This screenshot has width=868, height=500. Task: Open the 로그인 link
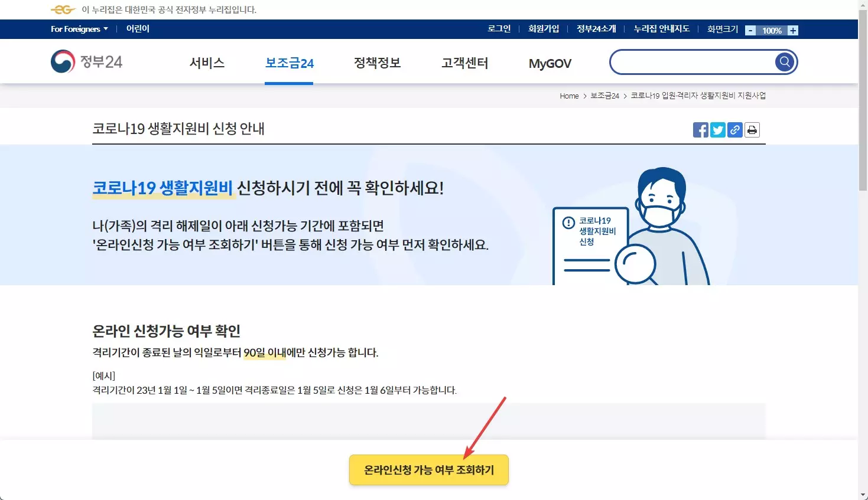[x=498, y=29]
